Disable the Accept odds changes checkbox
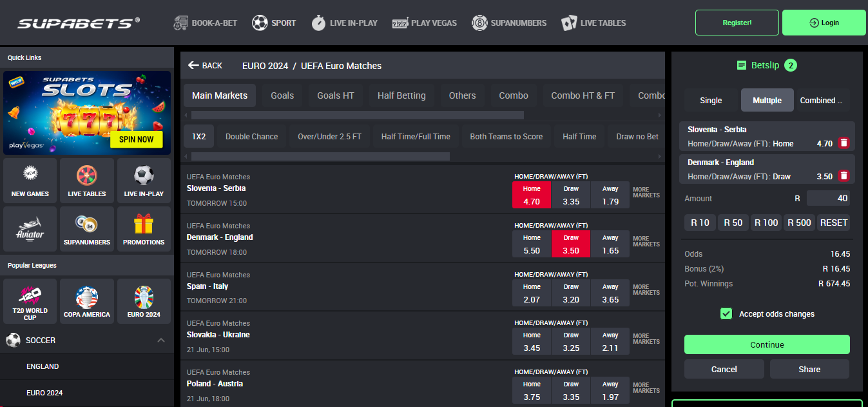The height and width of the screenshot is (407, 868). (726, 313)
